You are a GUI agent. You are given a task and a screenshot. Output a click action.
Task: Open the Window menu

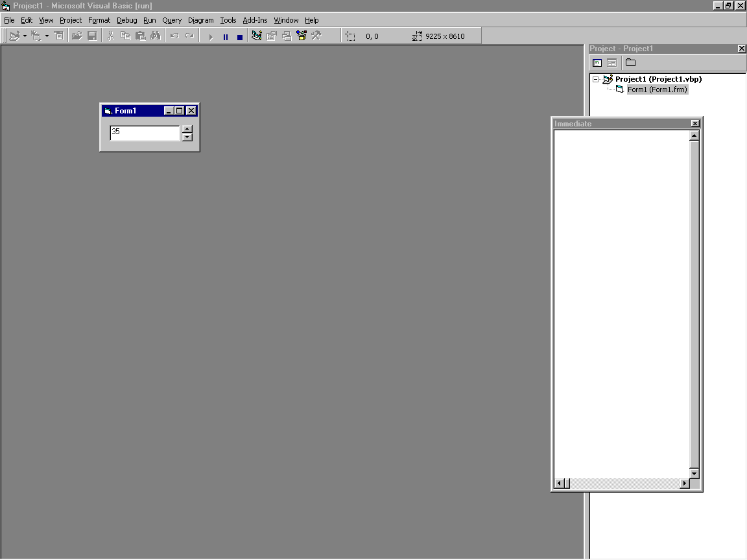coord(286,20)
